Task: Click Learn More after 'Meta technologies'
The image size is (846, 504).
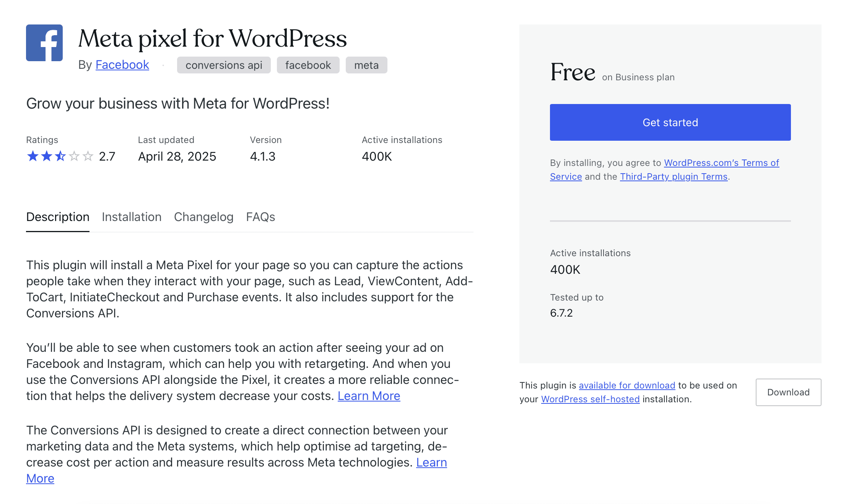Action: [x=431, y=462]
